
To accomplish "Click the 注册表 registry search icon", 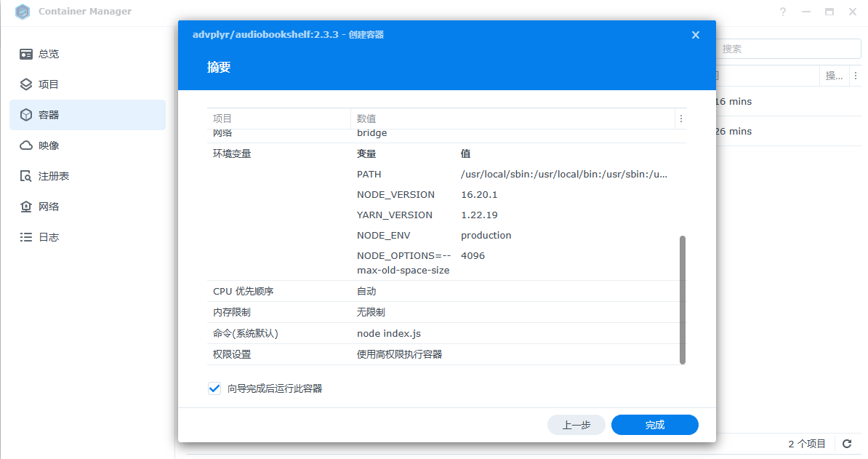I will tap(26, 176).
